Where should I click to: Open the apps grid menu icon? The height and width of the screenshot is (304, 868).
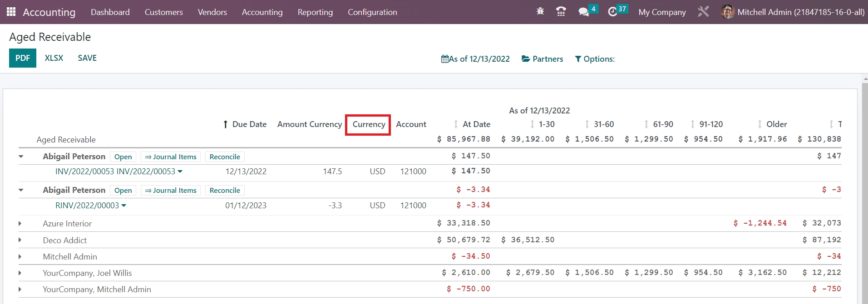pyautogui.click(x=11, y=12)
